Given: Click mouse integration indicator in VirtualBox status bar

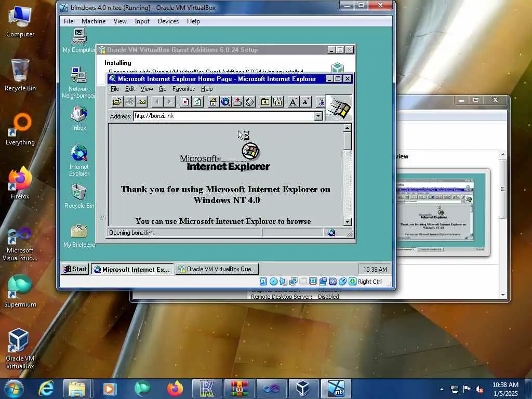Looking at the screenshot, I should coord(343,281).
